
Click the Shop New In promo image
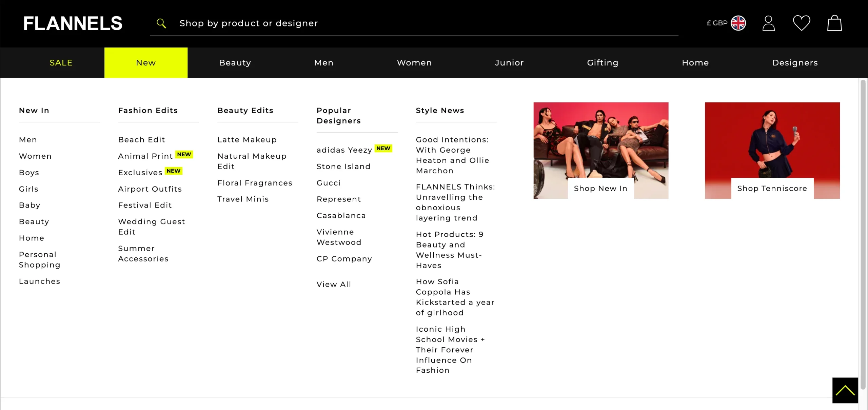(601, 151)
